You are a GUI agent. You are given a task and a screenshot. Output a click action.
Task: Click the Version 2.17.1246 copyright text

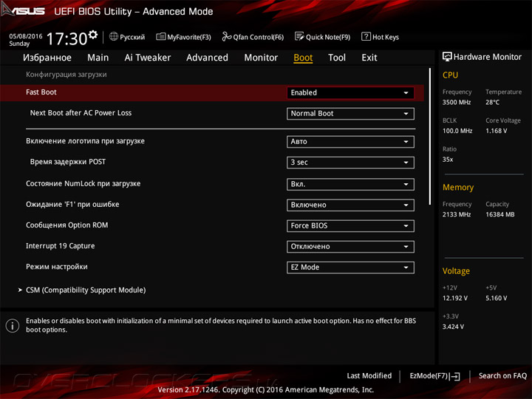click(x=266, y=390)
